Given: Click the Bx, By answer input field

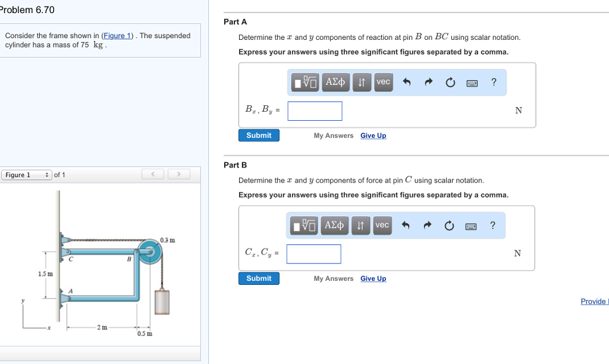Looking at the screenshot, I should point(315,111).
